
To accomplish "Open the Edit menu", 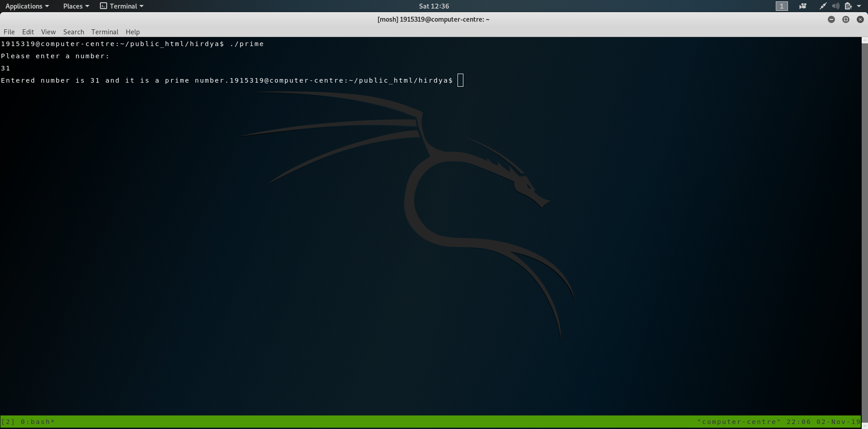I will coord(28,32).
